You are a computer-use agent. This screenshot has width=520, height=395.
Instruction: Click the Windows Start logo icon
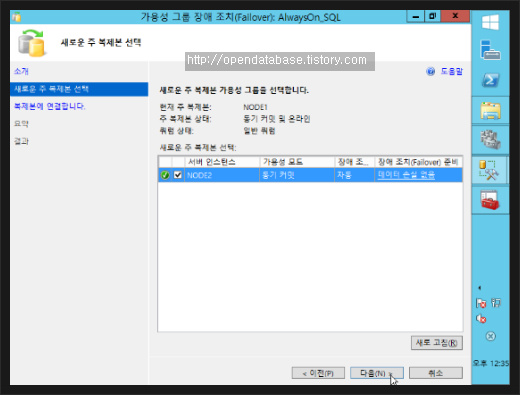pos(490,22)
